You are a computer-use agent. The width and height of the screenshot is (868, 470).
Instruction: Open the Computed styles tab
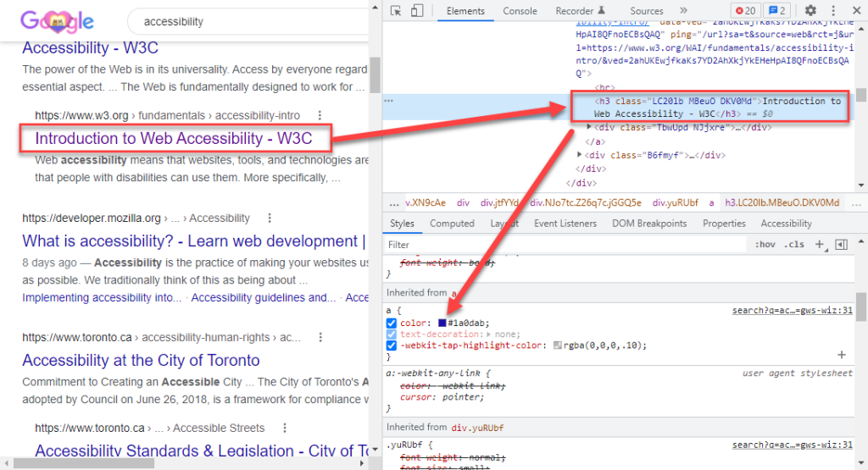[x=452, y=224]
